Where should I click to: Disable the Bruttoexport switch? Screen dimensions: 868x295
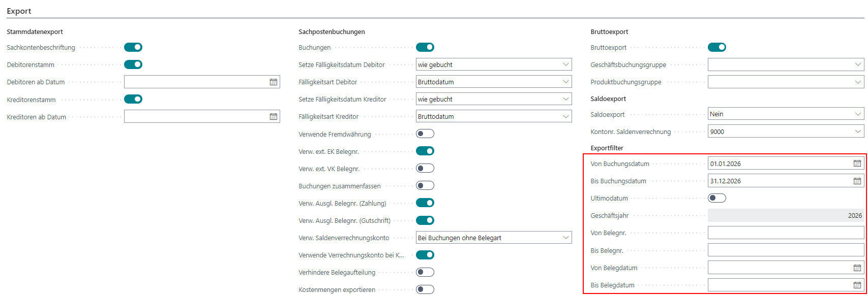pos(717,47)
